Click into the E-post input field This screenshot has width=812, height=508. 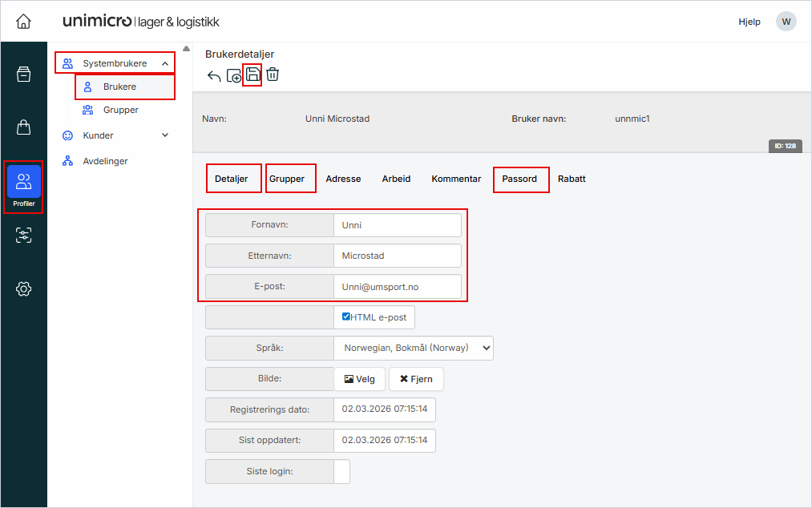click(397, 286)
